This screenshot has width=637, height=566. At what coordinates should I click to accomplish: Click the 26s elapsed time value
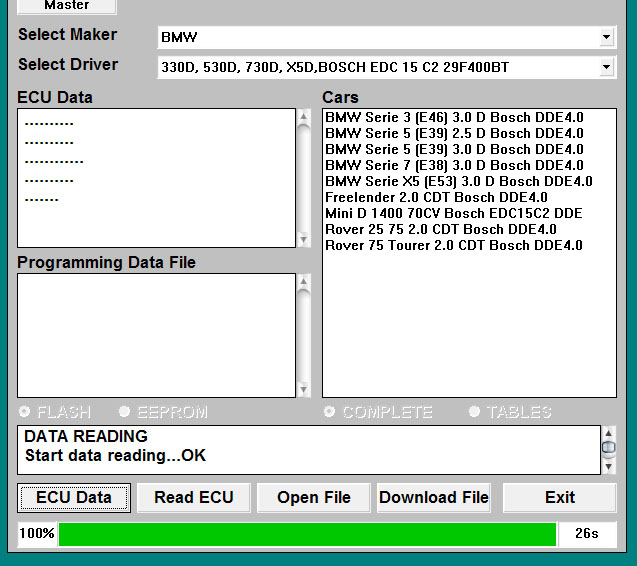point(587,533)
